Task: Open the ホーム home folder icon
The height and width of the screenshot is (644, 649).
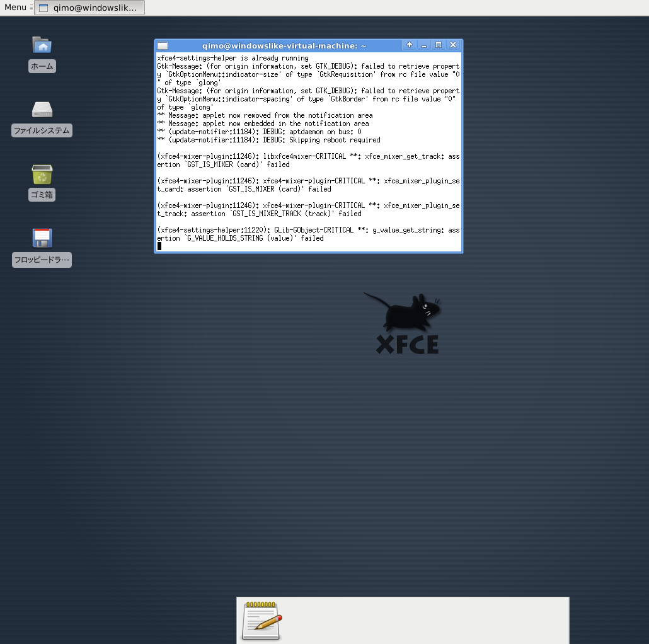Action: click(42, 45)
